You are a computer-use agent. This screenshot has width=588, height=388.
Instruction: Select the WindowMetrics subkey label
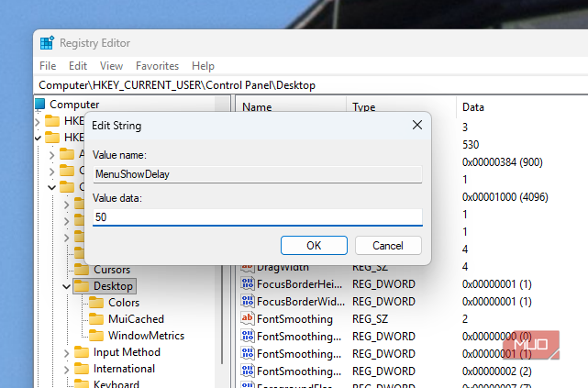tap(146, 336)
